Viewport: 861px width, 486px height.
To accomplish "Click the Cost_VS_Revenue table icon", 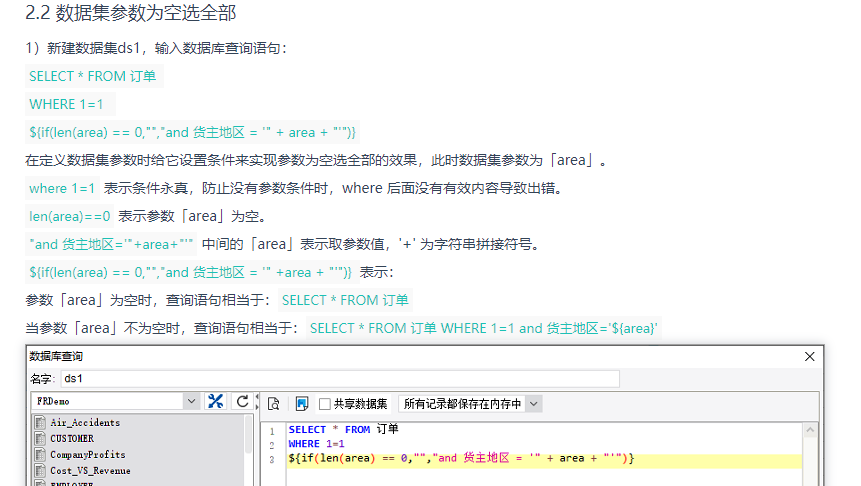I will (40, 470).
